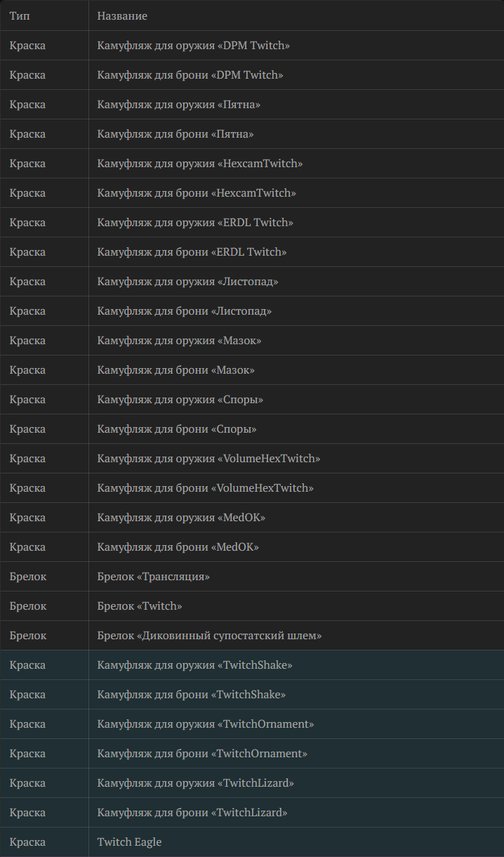Click «Камуфляж для брони «TwitchLizard»»
Viewport: 504px width, 857px height.
click(x=192, y=813)
